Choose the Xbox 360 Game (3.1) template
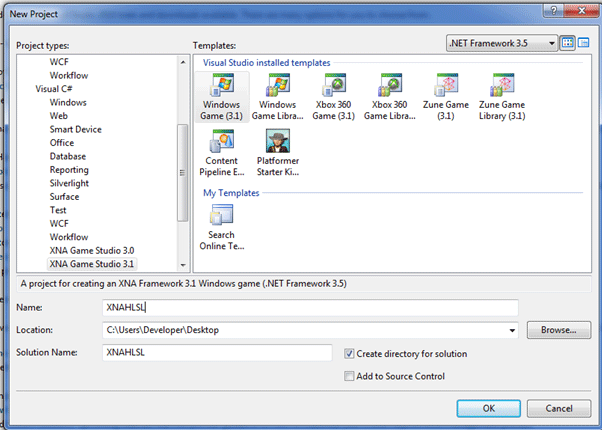 click(334, 97)
